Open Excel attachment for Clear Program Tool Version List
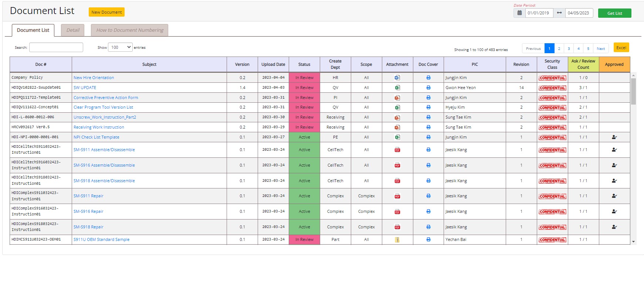The width and height of the screenshot is (644, 303). 397,108
